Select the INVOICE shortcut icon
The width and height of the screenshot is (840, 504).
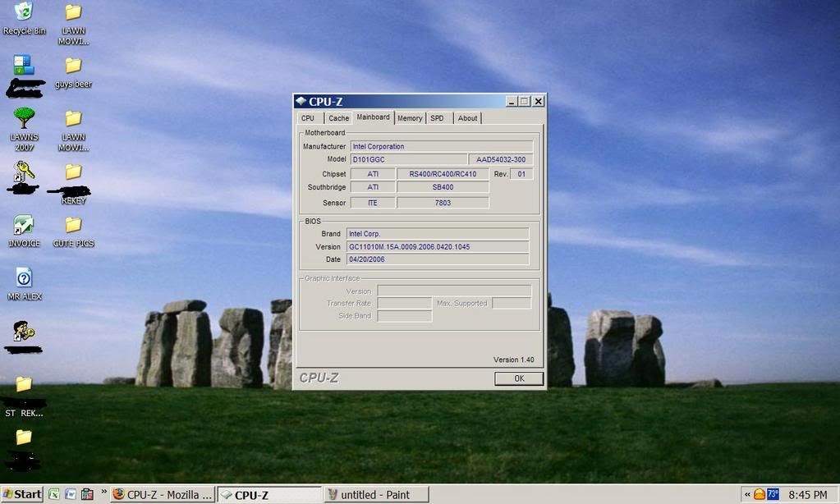(24, 231)
